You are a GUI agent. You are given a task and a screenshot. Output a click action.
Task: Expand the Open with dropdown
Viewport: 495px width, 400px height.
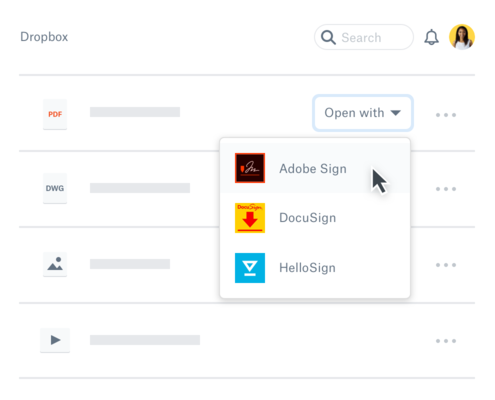[x=363, y=113]
